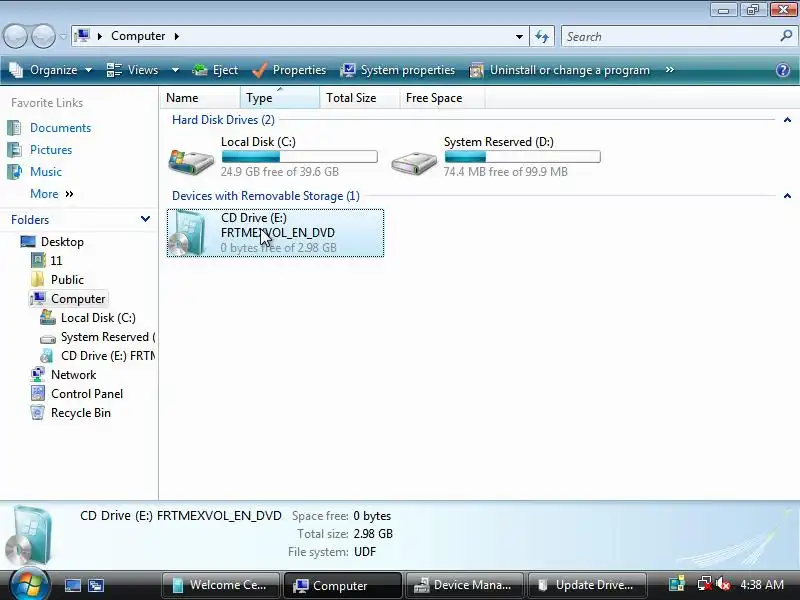800x600 pixels.
Task: Switch to Update Driver taskbar button
Action: pyautogui.click(x=587, y=585)
